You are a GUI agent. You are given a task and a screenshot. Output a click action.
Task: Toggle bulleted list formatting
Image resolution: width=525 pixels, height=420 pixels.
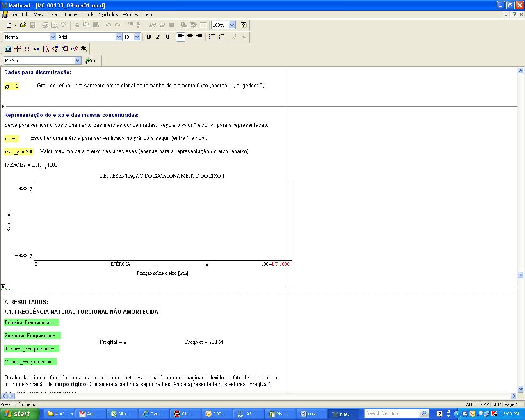[x=212, y=37]
